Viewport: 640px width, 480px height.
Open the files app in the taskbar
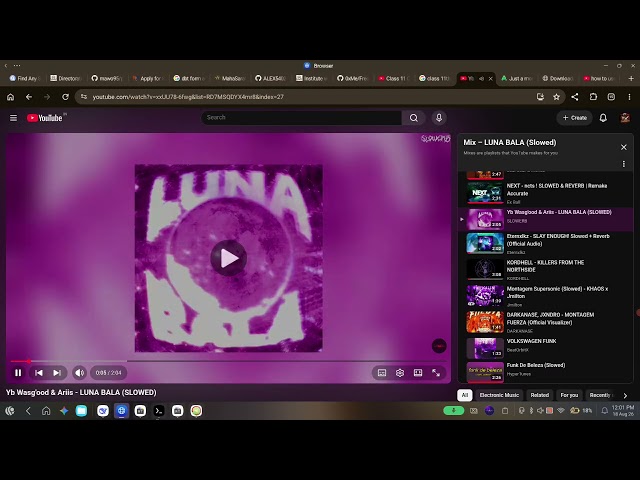81,411
